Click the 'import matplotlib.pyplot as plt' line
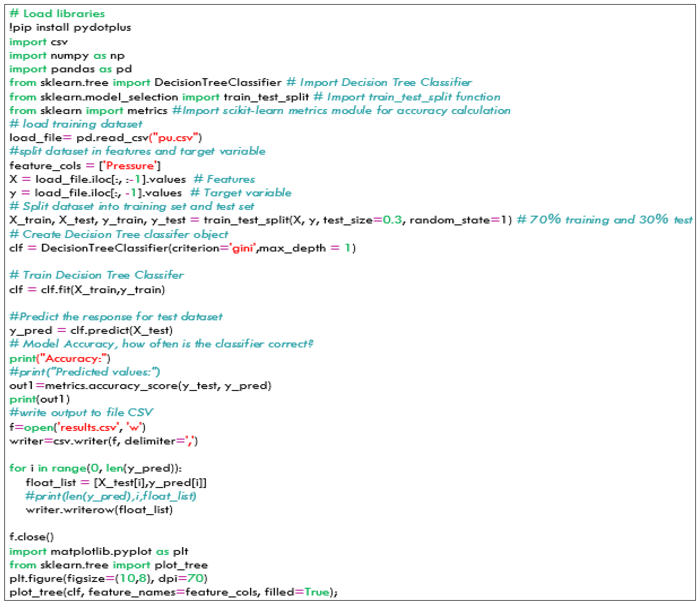Screen dimensions: 700x606 point(98,552)
